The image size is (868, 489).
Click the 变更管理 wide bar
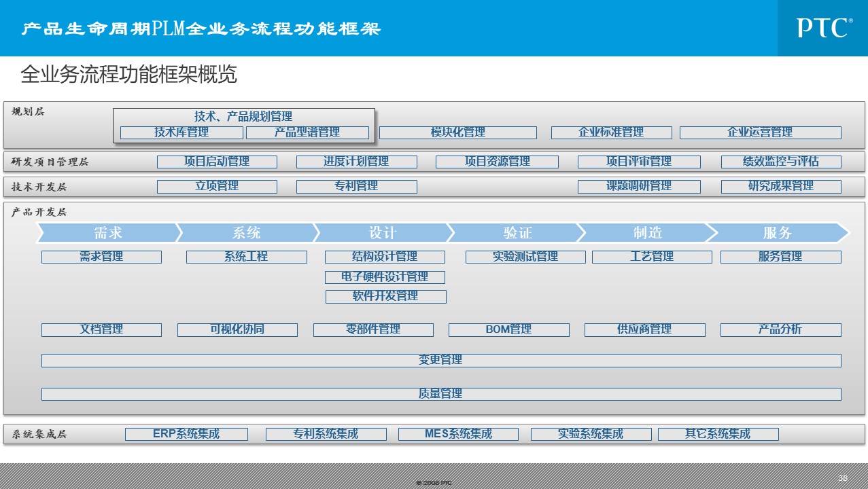(440, 360)
